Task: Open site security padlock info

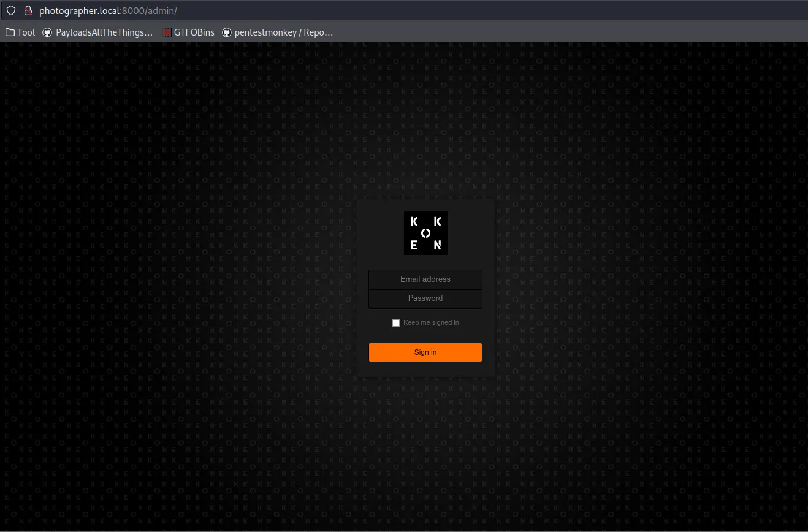Action: [x=28, y=10]
